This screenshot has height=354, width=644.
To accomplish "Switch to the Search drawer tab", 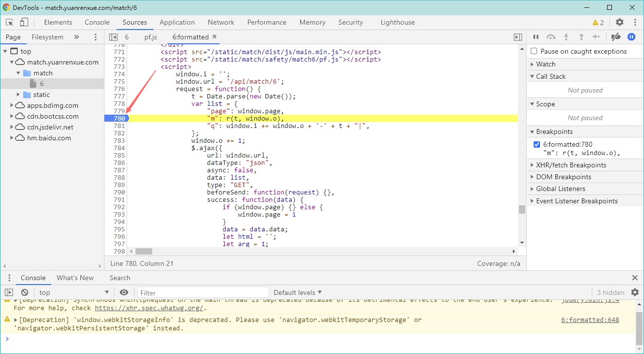I will 120,278.
